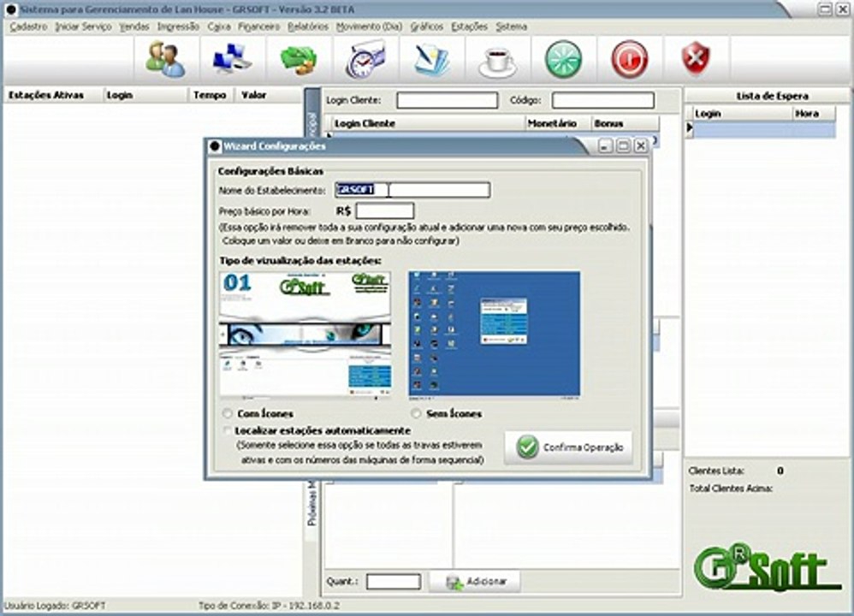Click the Monetário column header

(x=558, y=124)
